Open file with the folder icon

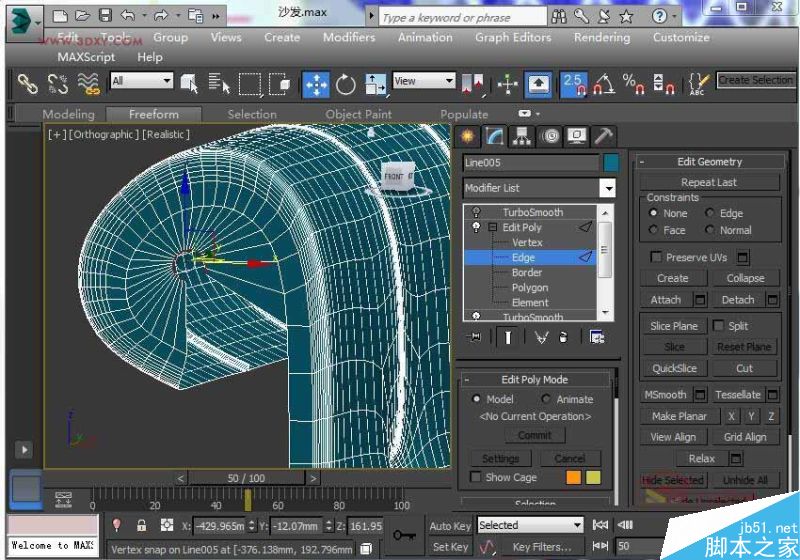pos(82,16)
